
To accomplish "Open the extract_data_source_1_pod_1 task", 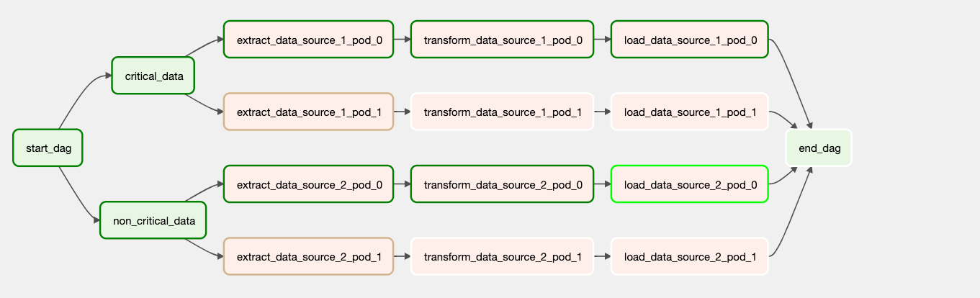I will (308, 112).
